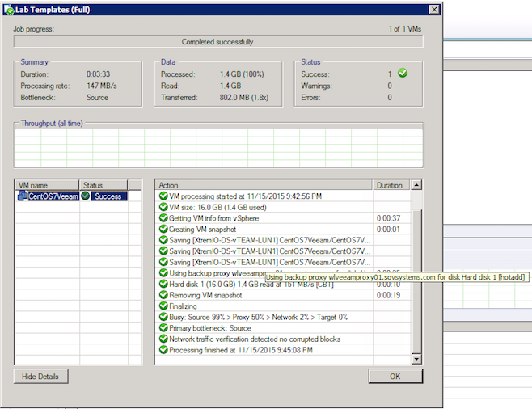This screenshot has width=532, height=409.
Task: Click the check icon for Creating VM snapshot
Action: pyautogui.click(x=163, y=229)
